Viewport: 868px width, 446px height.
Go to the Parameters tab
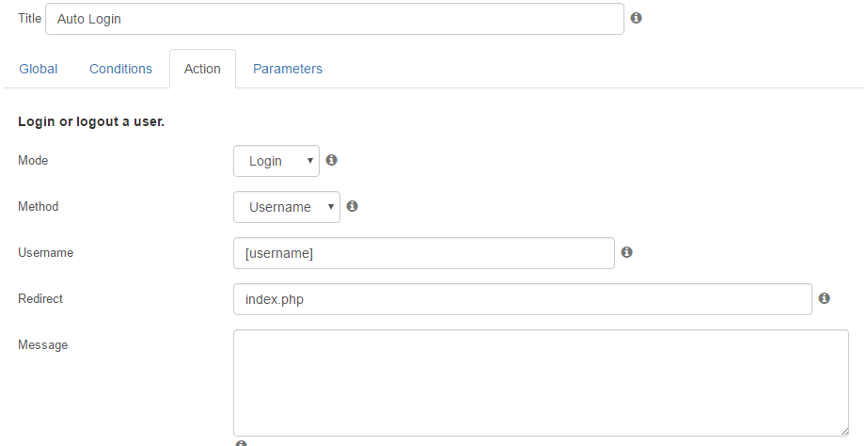pyautogui.click(x=288, y=69)
